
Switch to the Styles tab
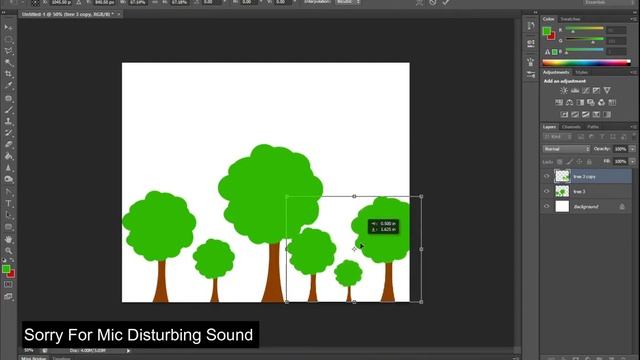(581, 72)
